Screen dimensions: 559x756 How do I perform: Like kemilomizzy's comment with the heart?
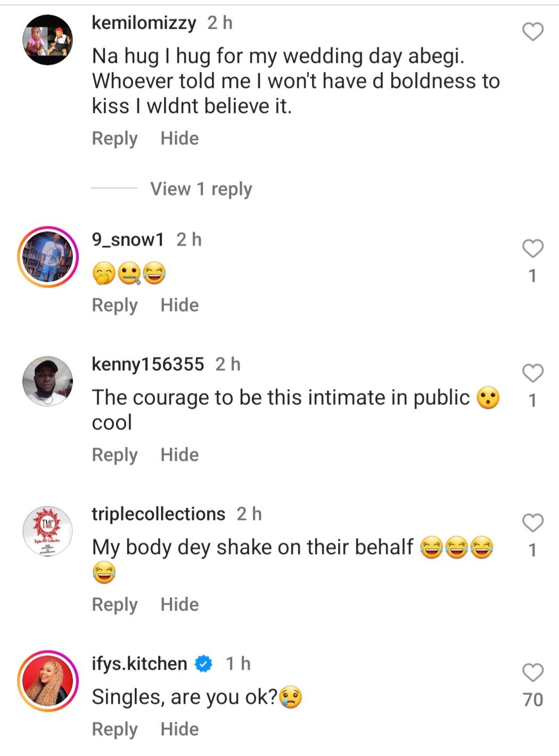click(x=532, y=32)
